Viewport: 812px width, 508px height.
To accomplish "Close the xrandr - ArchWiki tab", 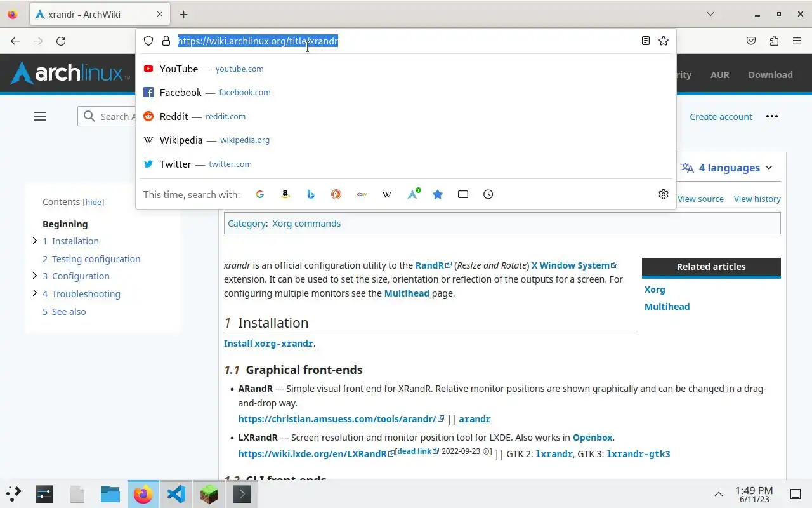I will click(x=160, y=14).
